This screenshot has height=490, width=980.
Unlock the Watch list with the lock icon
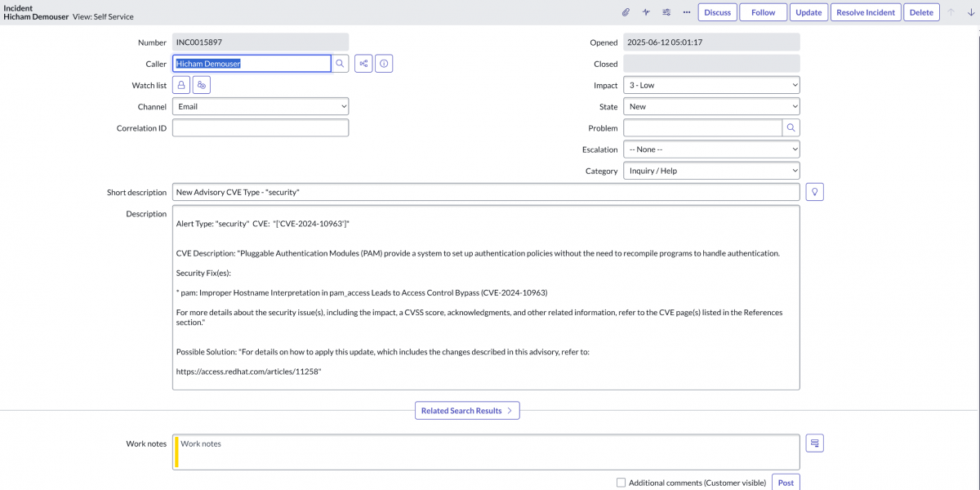pyautogui.click(x=180, y=84)
